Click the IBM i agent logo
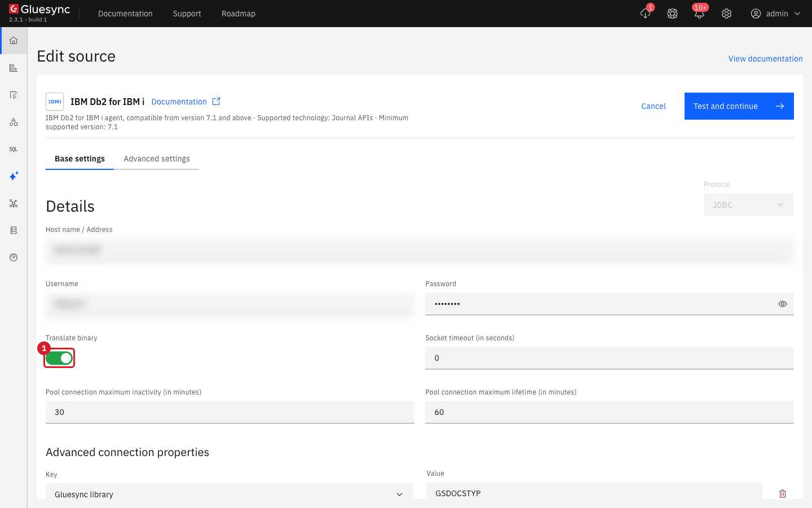Viewport: 812px width, 508px height. click(x=55, y=102)
